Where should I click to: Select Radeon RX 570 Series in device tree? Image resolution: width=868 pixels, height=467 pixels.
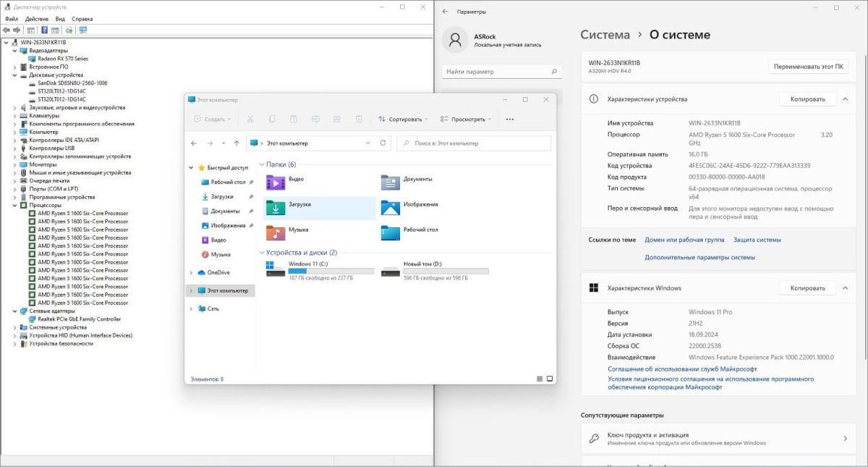63,59
